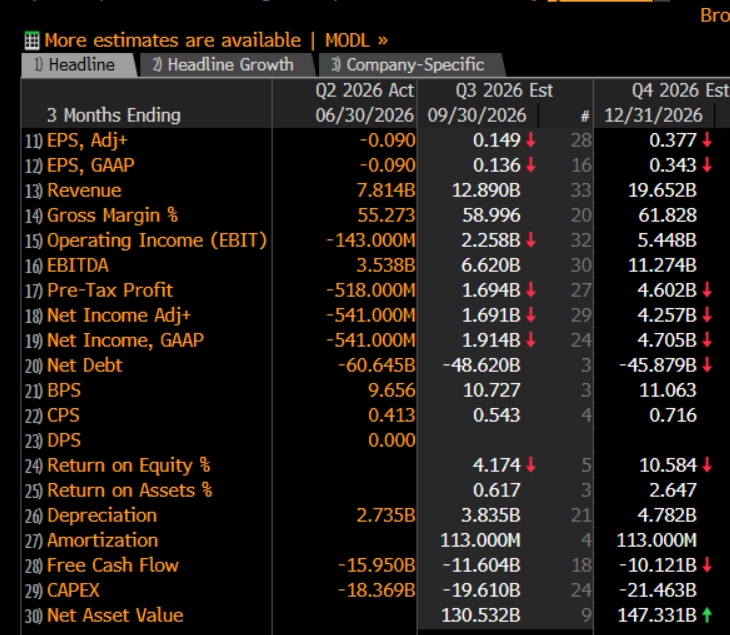Select the Gross Margin % row
The width and height of the screenshot is (730, 635).
[x=113, y=216]
